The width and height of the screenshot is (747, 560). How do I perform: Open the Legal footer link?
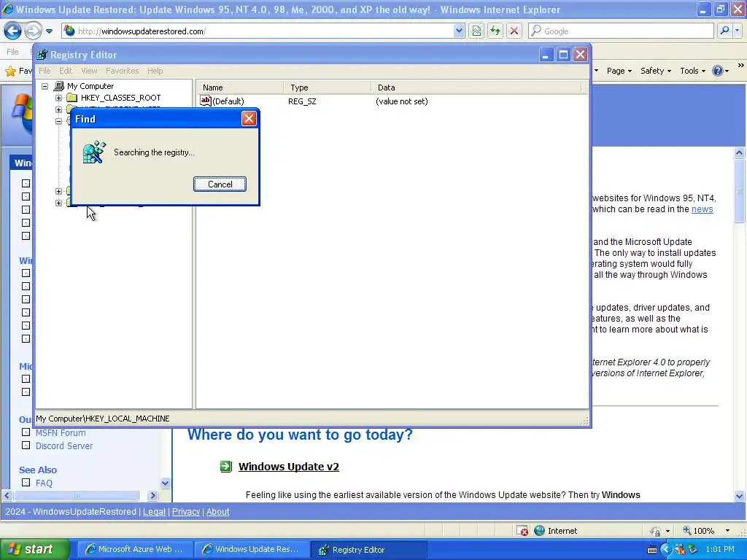155,512
